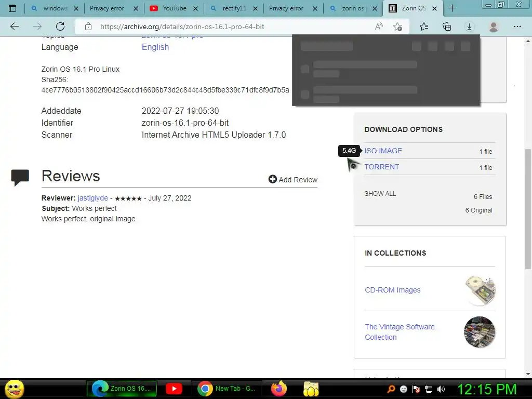The image size is (532, 399).
Task: Click the identifier zorin-os-16.1-pro-64-bit text
Action: click(x=185, y=123)
